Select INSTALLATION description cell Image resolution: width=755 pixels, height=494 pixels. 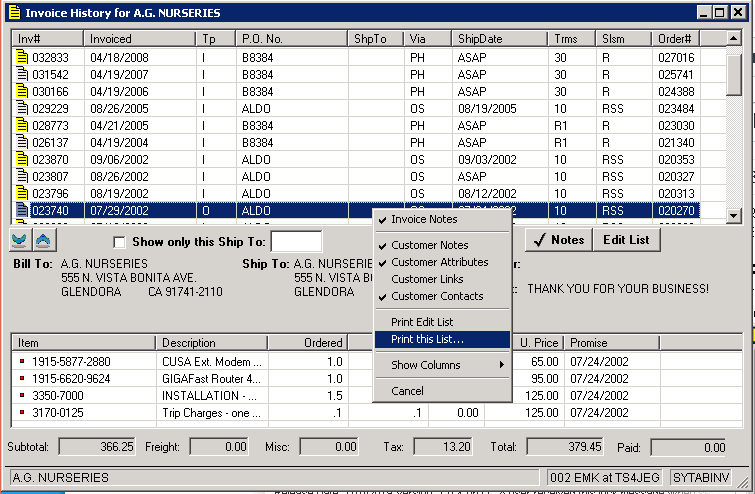coord(212,395)
